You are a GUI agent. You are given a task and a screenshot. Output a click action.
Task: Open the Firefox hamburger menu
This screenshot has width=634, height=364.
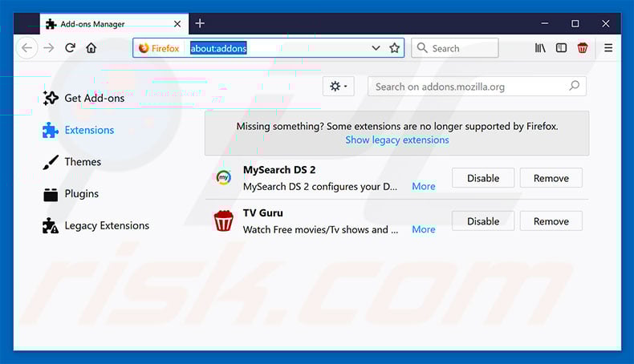coord(608,48)
